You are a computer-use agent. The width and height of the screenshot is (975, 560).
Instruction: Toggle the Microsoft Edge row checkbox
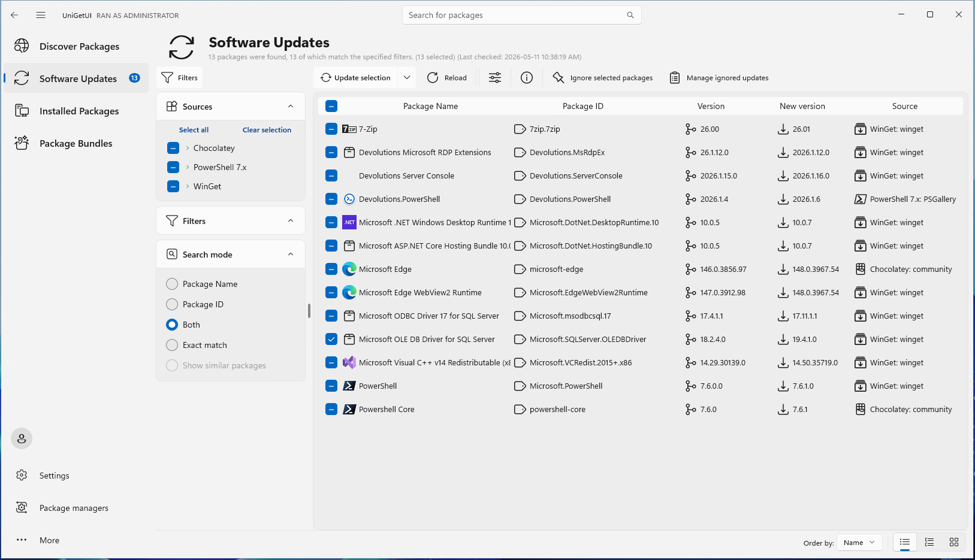pyautogui.click(x=331, y=269)
